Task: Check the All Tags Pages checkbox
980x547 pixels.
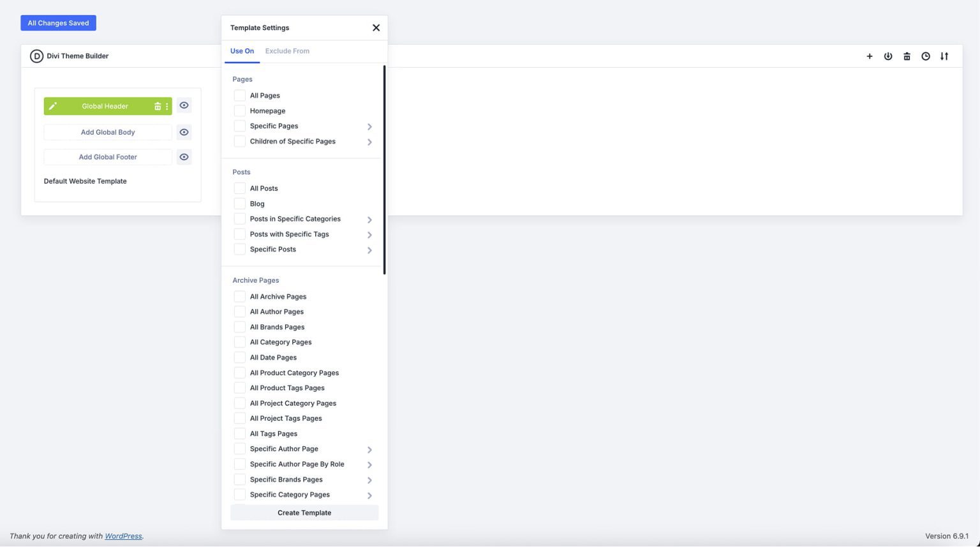Action: coord(239,433)
